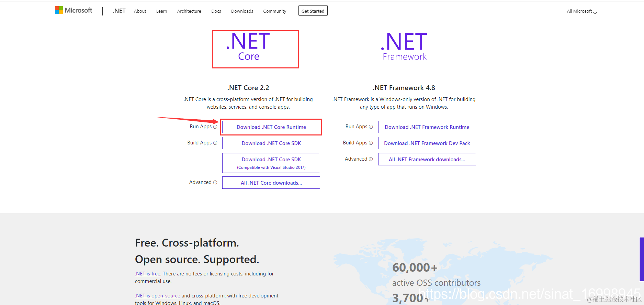Click Download .NET Framework Dev Pack
The width and height of the screenshot is (644, 305).
pos(427,143)
